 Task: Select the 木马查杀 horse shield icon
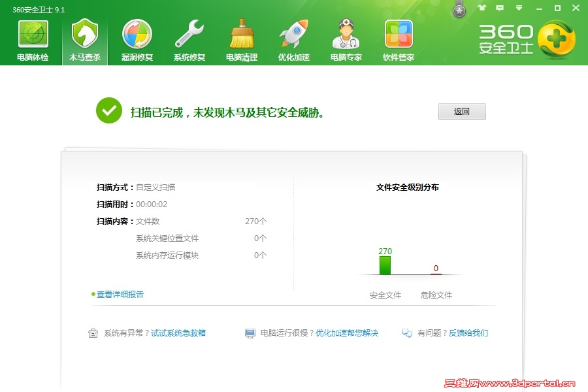[85, 34]
